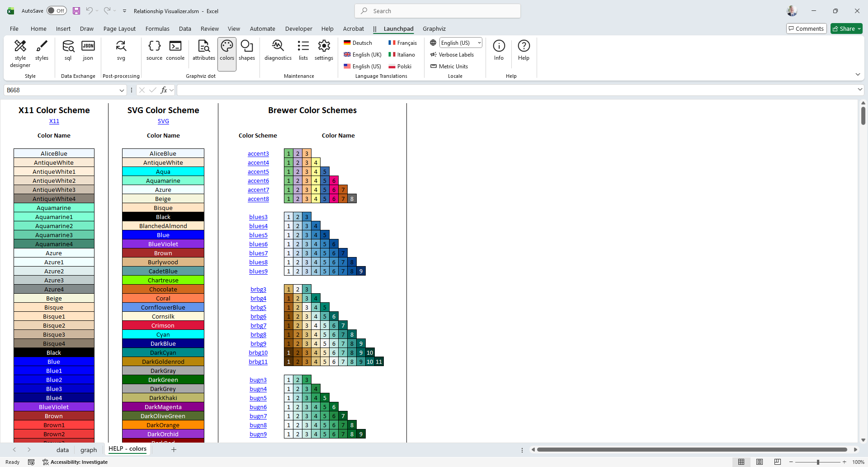Viewport: 868px width, 467px height.
Task: Open the shapes reference
Action: tap(247, 50)
